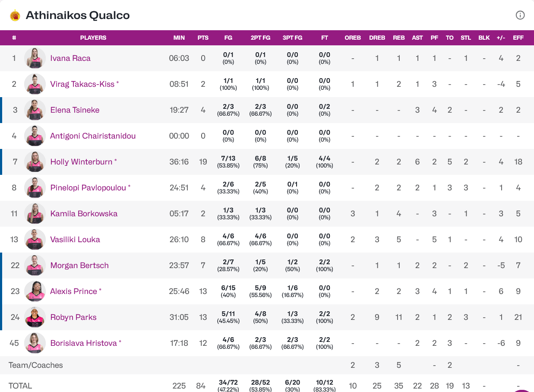This screenshot has width=534, height=392.
Task: Open Pinelopi Pavlopoulou's player link
Action: tap(88, 188)
